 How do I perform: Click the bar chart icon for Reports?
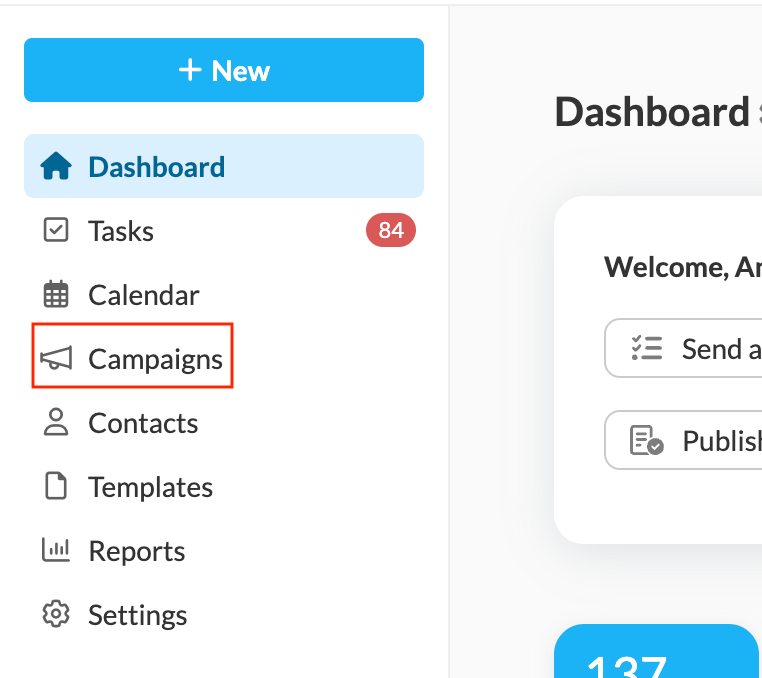pos(56,551)
